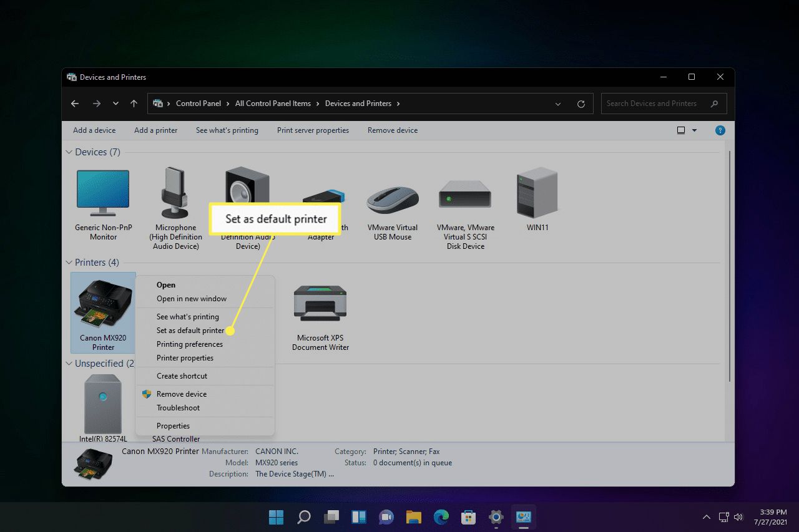Open Print server properties

click(313, 130)
